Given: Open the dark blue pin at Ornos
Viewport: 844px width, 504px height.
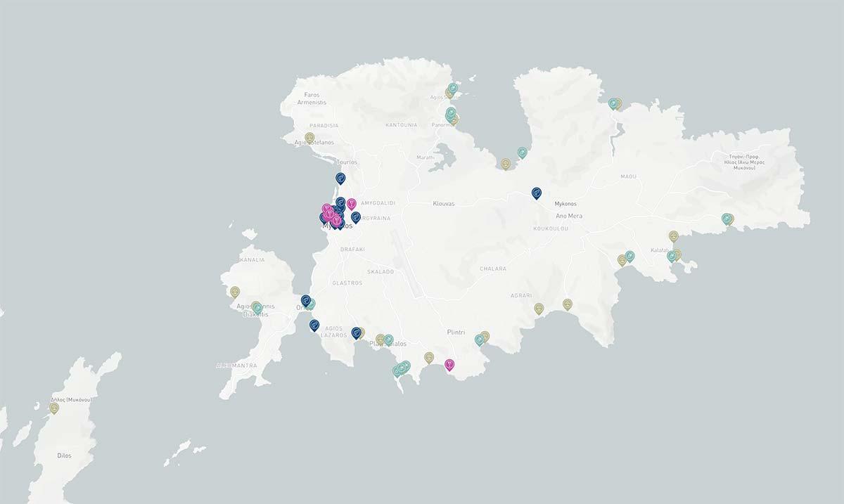Looking at the screenshot, I should tap(306, 300).
